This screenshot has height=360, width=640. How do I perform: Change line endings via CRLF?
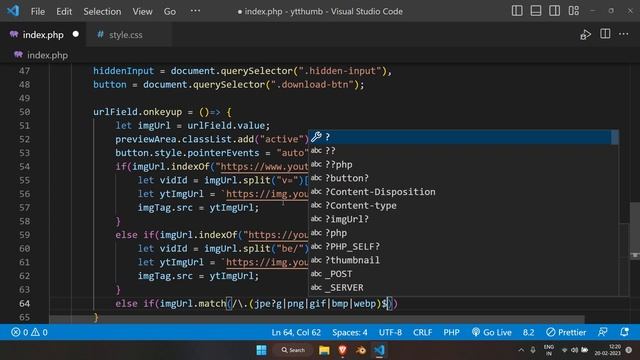pyautogui.click(x=422, y=332)
